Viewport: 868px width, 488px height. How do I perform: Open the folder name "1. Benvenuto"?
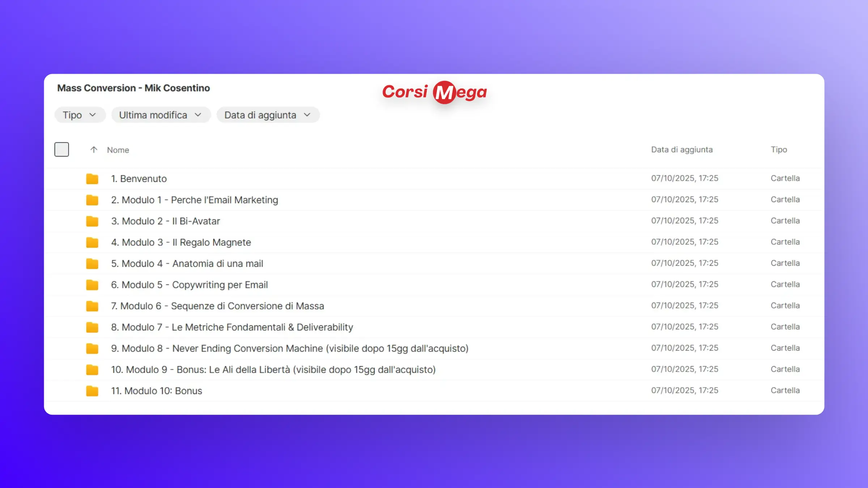click(139, 179)
